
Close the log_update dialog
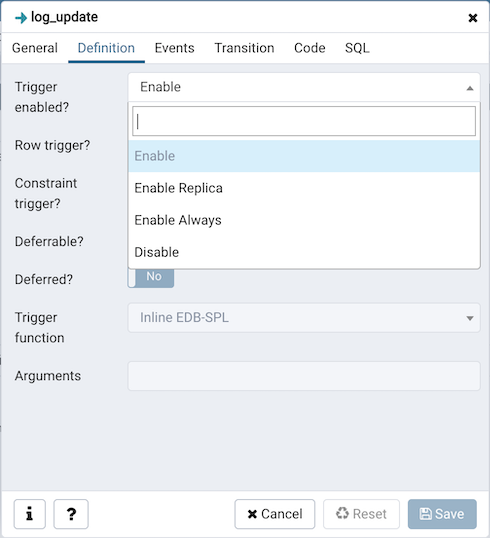pyautogui.click(x=473, y=18)
